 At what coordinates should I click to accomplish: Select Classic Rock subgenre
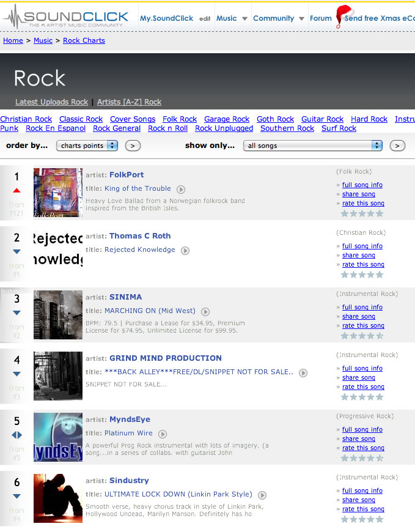pos(81,119)
